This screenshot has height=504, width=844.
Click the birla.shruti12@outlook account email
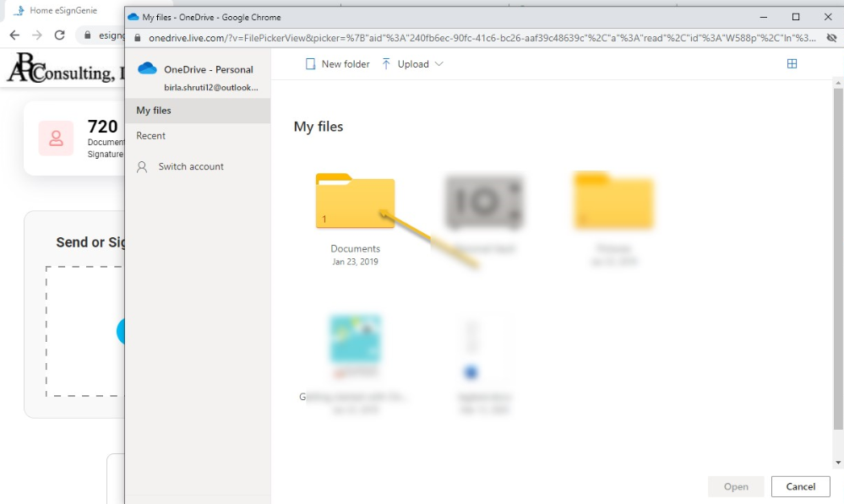pyautogui.click(x=211, y=88)
